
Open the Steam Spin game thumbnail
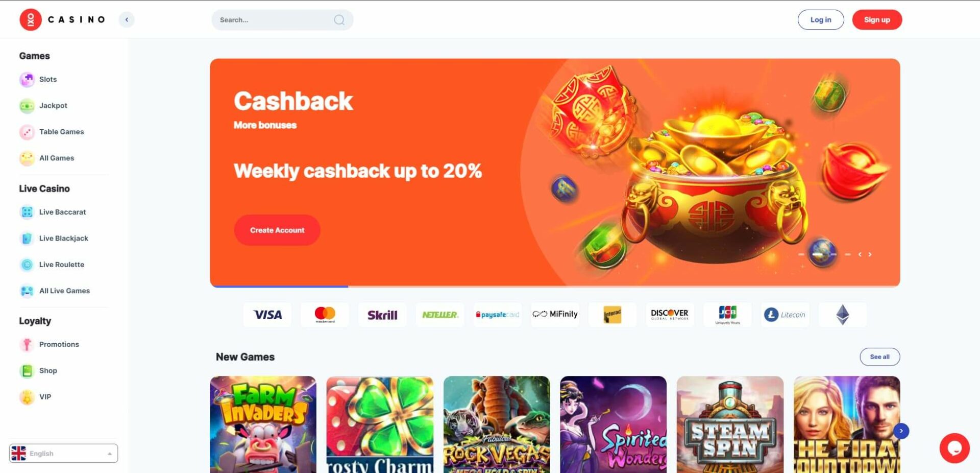(730, 424)
